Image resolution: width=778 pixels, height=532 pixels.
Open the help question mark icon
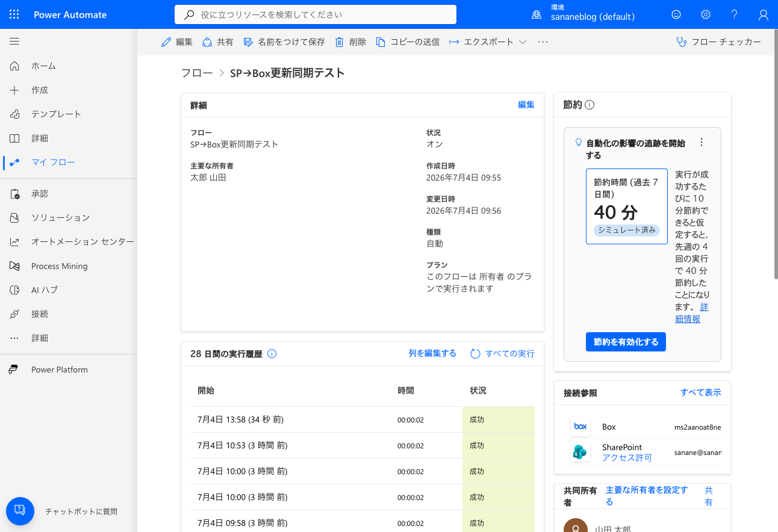point(735,14)
